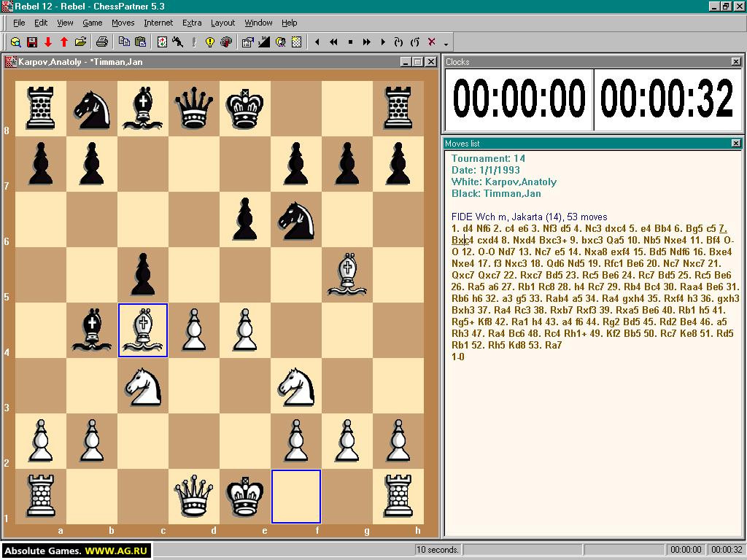Click the red floppy disk save icon

[32, 42]
